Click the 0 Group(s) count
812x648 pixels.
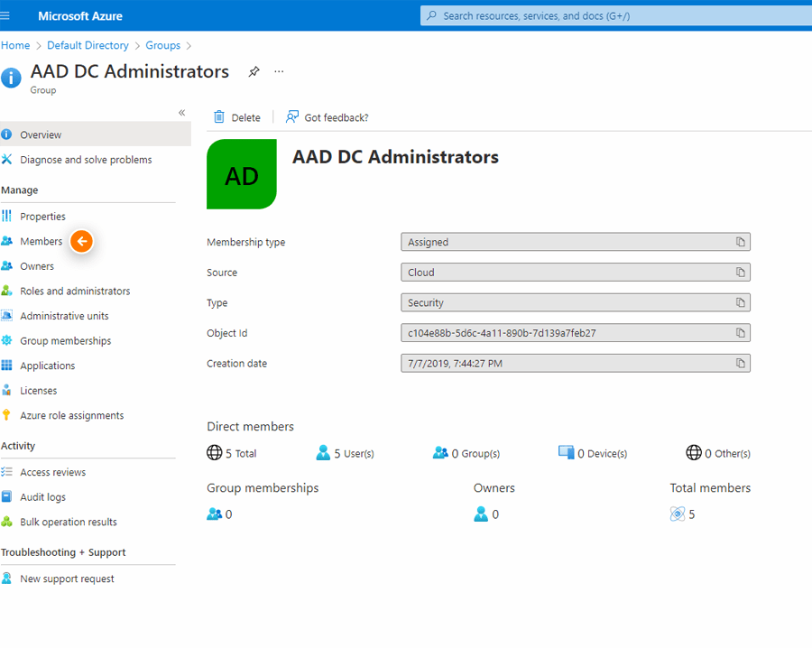466,453
